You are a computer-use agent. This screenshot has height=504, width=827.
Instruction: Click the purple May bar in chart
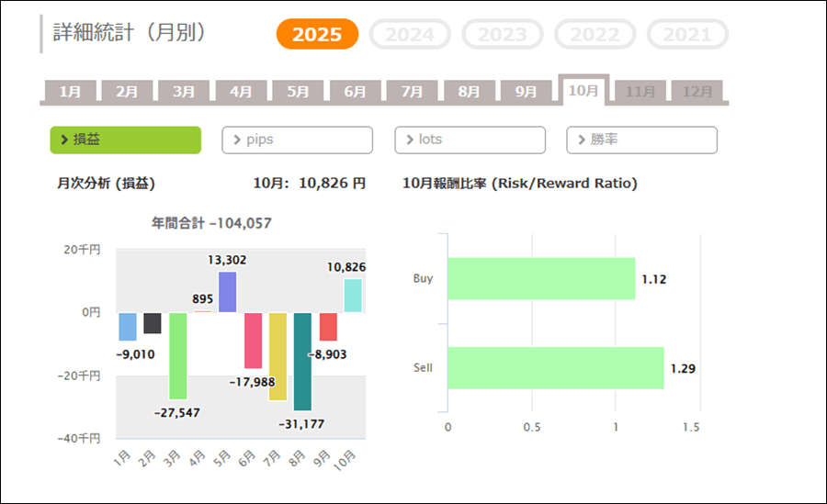point(227,292)
